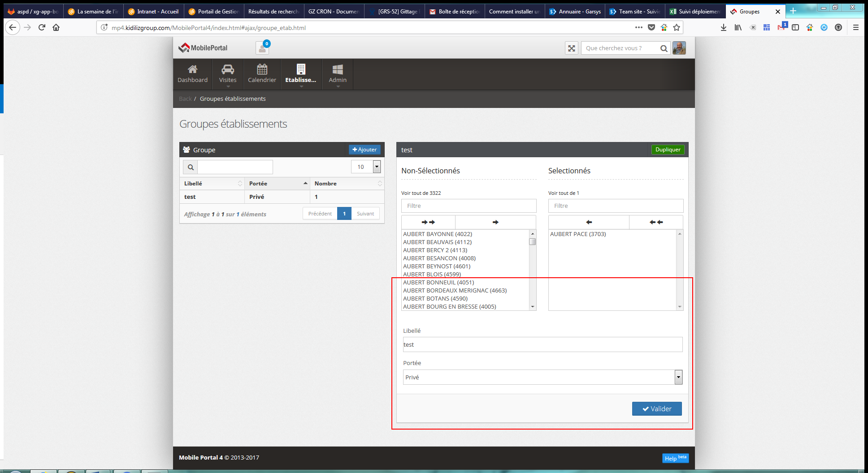Click the search magnifier in header
The height and width of the screenshot is (473, 868).
click(x=664, y=48)
